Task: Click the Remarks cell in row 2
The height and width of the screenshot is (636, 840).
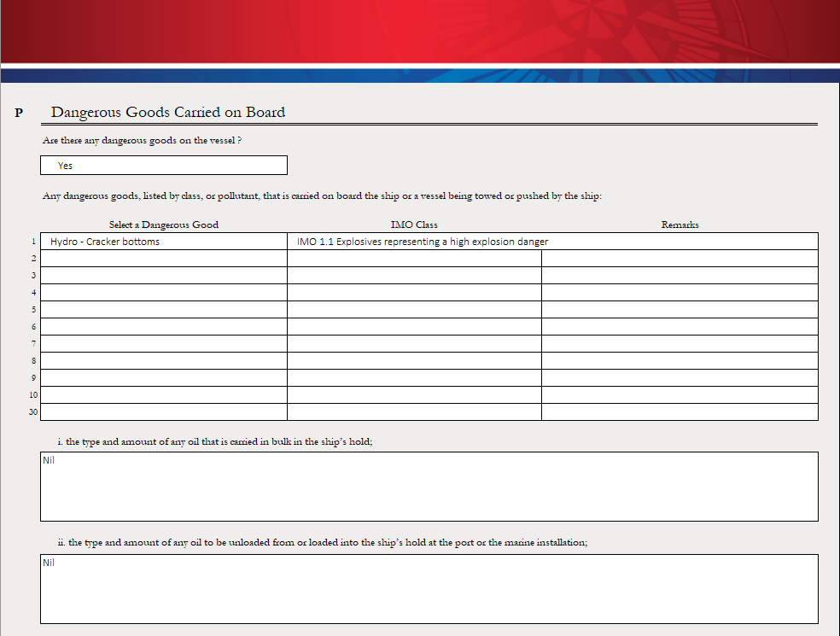Action: pyautogui.click(x=680, y=259)
